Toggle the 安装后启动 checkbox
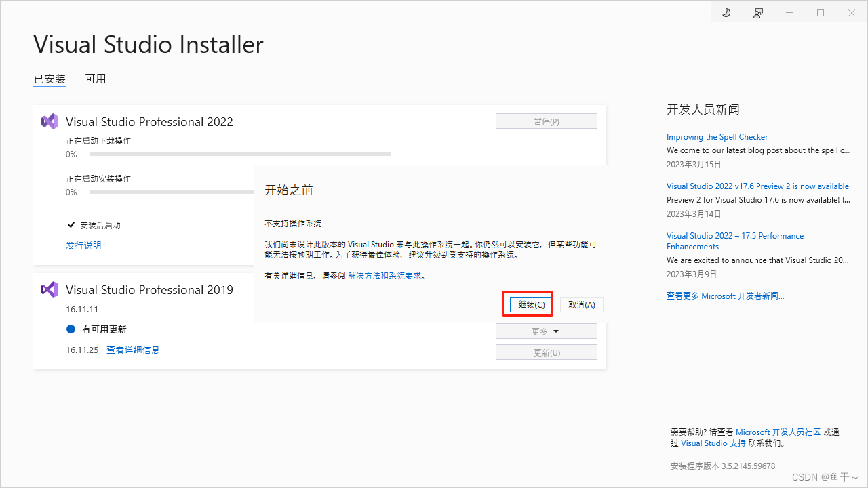This screenshot has height=488, width=868. point(71,225)
